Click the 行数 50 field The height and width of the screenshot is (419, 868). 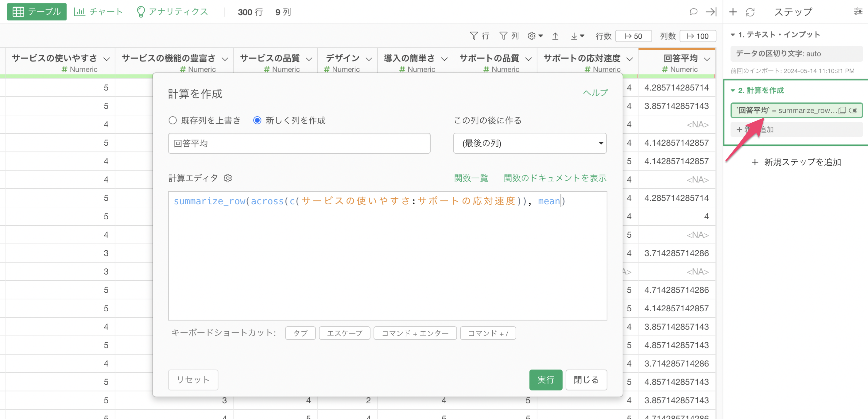pos(633,36)
